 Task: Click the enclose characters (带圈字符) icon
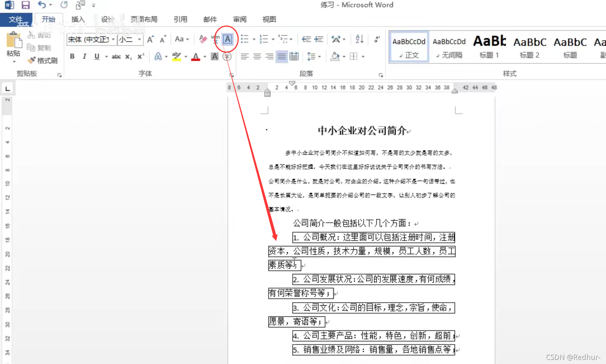[x=226, y=56]
